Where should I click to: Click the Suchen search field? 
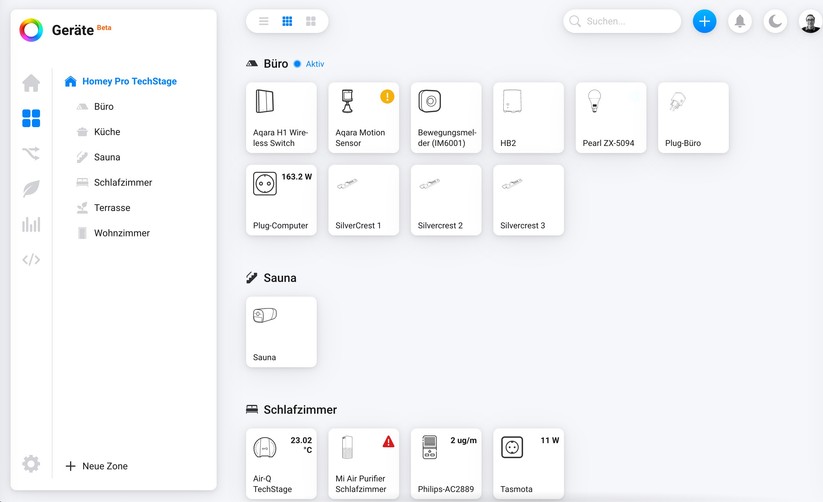click(x=622, y=21)
